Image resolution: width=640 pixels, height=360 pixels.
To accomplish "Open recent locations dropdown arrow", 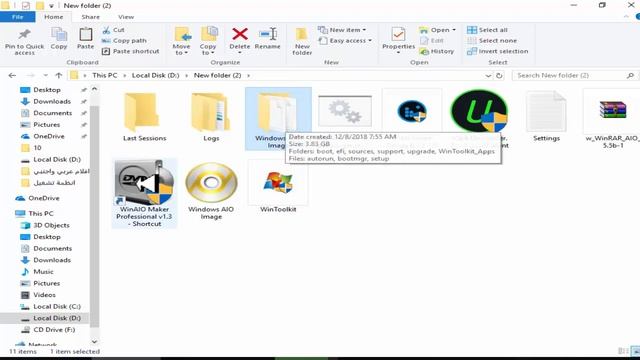I will click(x=45, y=76).
